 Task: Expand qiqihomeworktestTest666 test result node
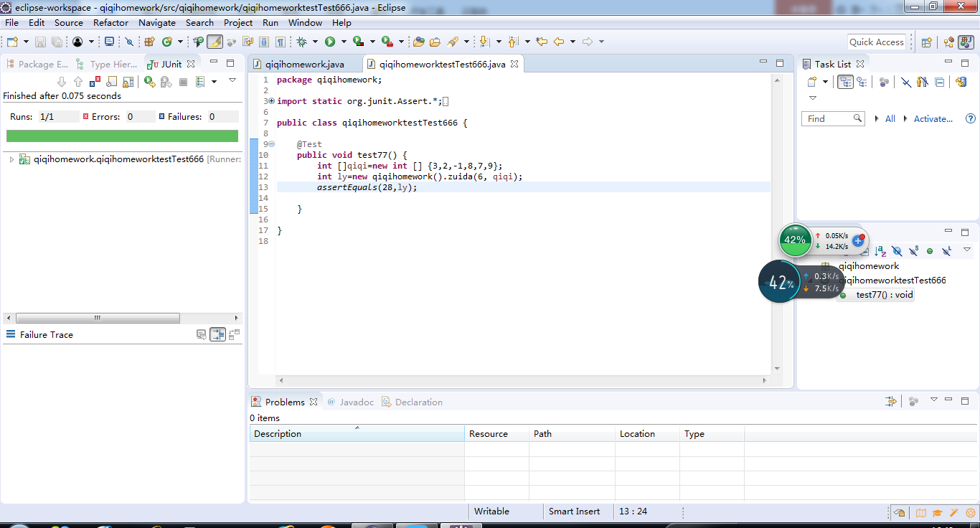tap(11, 159)
